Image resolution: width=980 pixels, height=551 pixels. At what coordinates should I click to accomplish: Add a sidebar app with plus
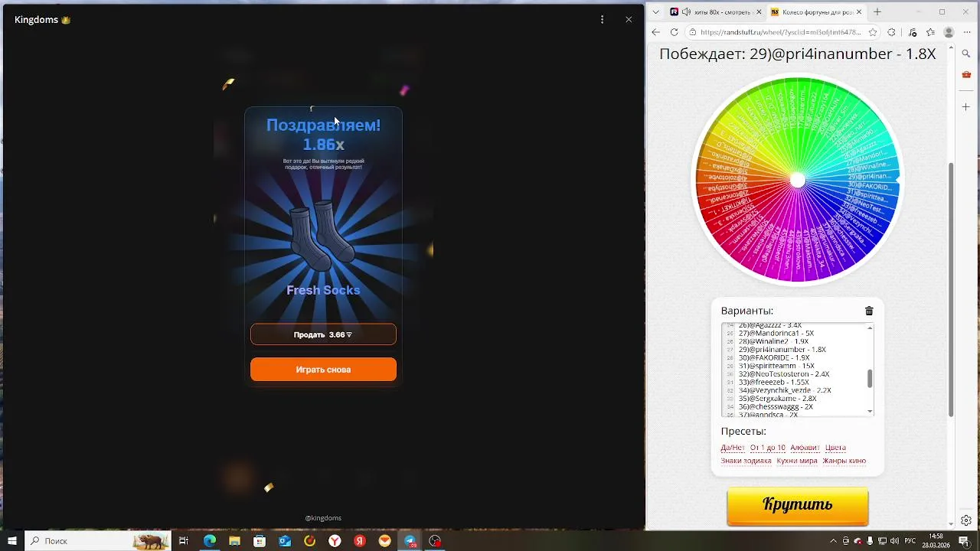coord(966,107)
